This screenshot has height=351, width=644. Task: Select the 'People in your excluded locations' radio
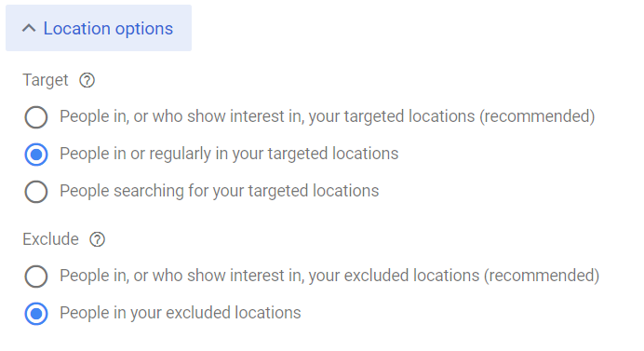(x=36, y=314)
